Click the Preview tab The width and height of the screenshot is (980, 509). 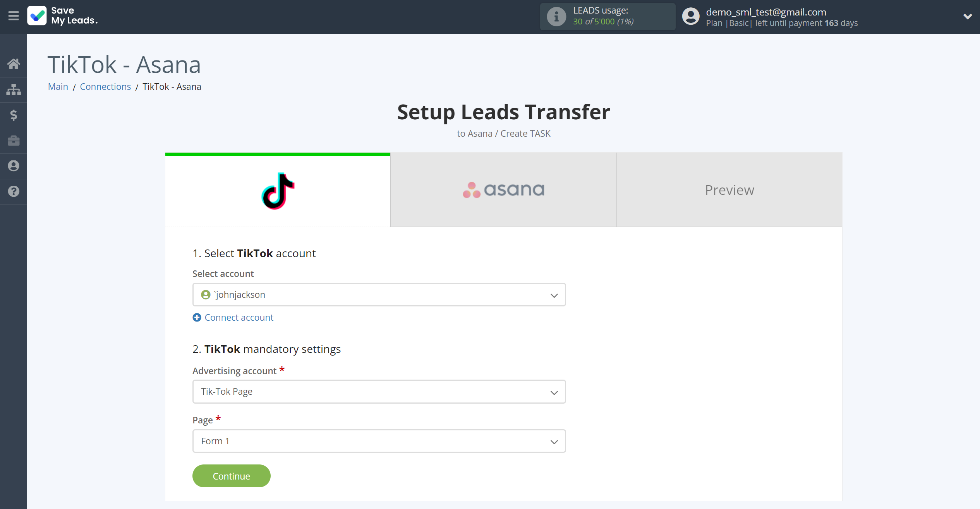click(729, 189)
